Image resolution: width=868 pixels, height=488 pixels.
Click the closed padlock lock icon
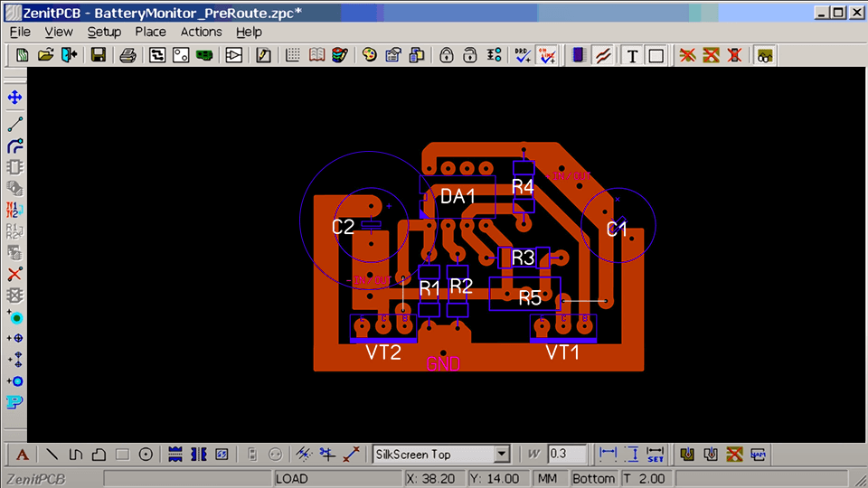click(446, 55)
